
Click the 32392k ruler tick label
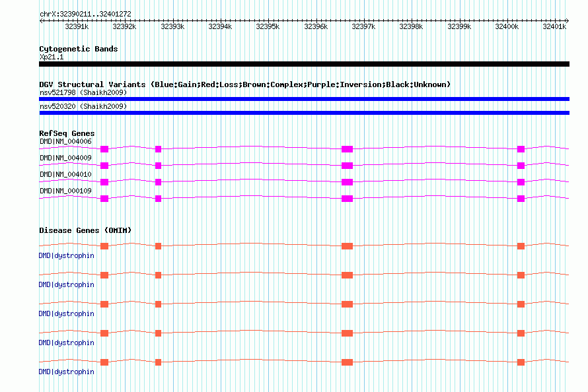click(x=124, y=26)
